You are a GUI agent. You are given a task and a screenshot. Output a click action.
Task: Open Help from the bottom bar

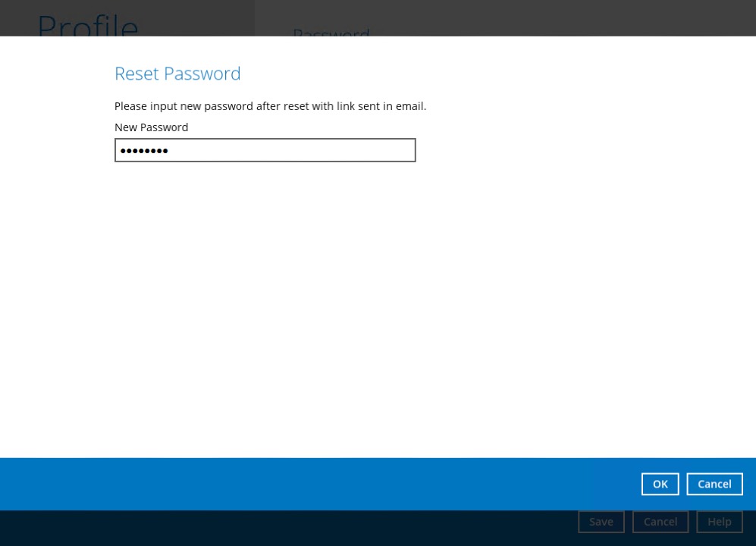(x=719, y=521)
